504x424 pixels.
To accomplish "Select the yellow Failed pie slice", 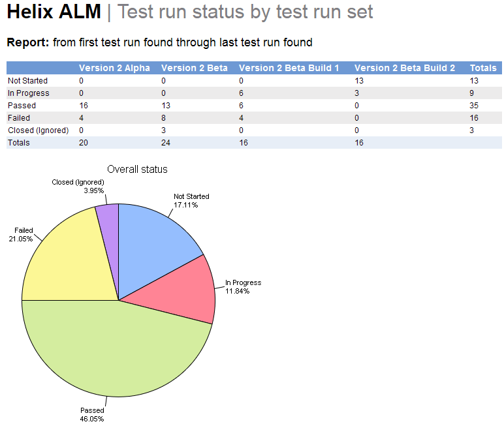I will (x=69, y=261).
